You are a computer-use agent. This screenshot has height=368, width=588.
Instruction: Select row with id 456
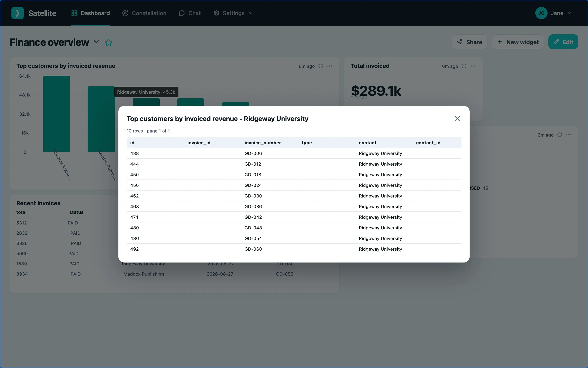click(x=294, y=185)
